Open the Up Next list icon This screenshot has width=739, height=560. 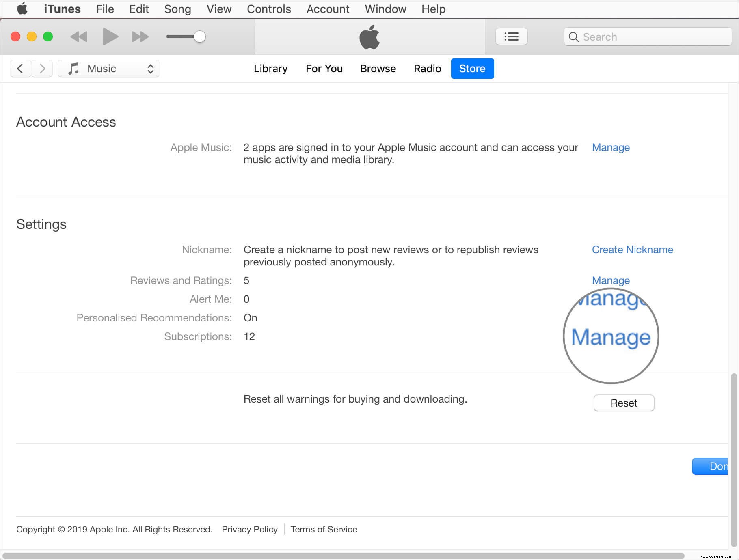point(512,37)
